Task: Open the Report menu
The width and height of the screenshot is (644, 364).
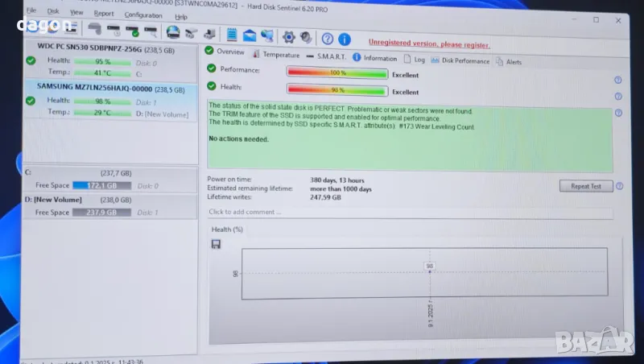Action: pos(103,14)
